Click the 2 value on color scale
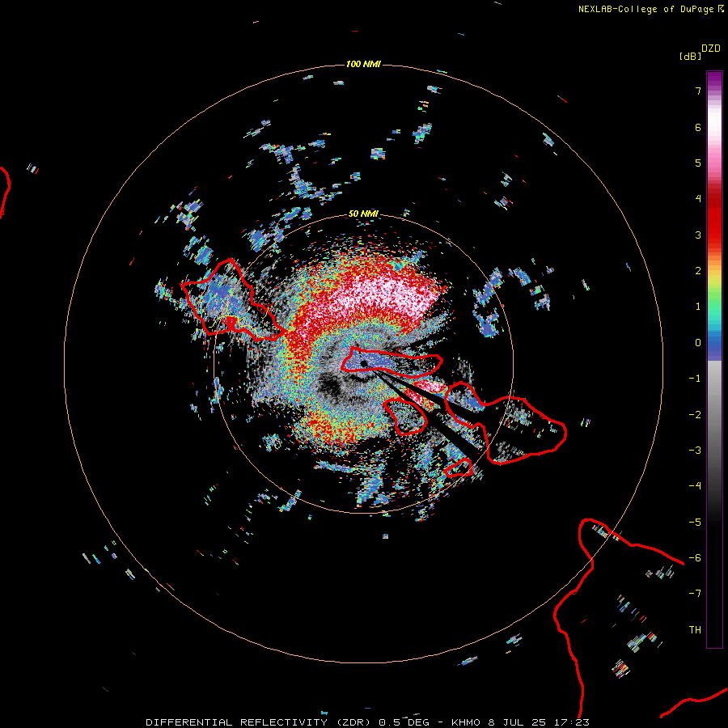The height and width of the screenshot is (728, 728). tap(698, 271)
